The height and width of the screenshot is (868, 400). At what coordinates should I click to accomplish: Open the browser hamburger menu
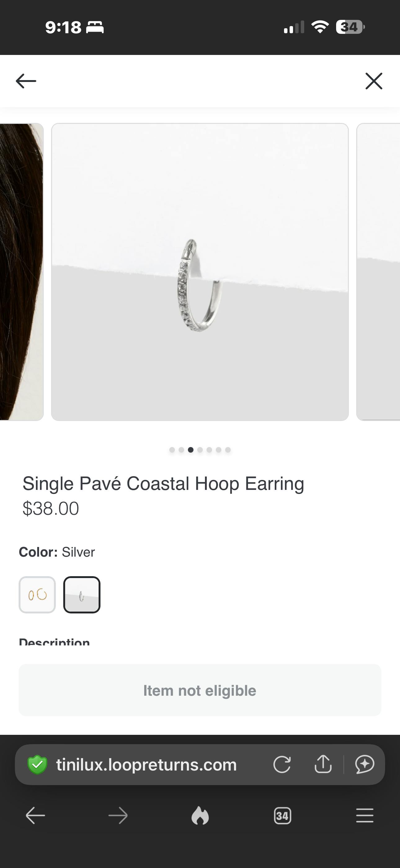point(365,816)
